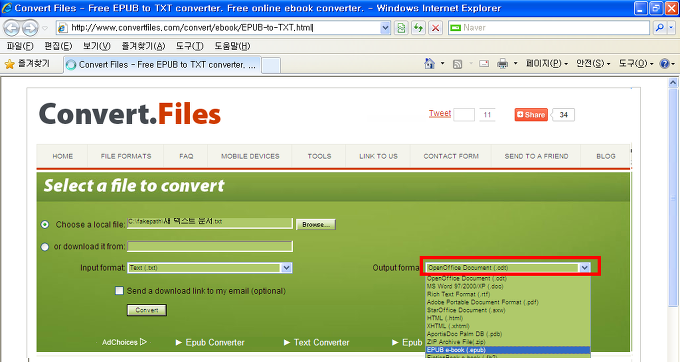Open the 페이지(P) command bar menu
This screenshot has height=362, width=680.
pyautogui.click(x=546, y=64)
